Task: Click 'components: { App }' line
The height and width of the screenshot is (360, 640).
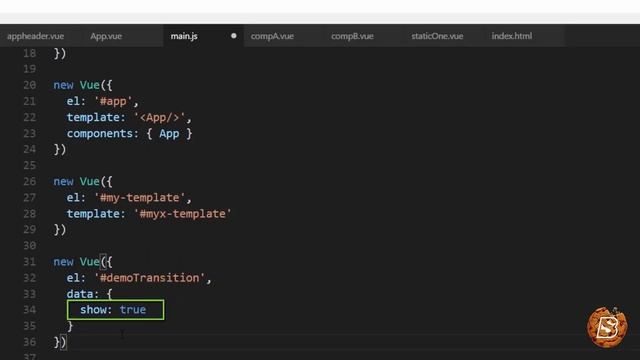Action: click(x=129, y=133)
